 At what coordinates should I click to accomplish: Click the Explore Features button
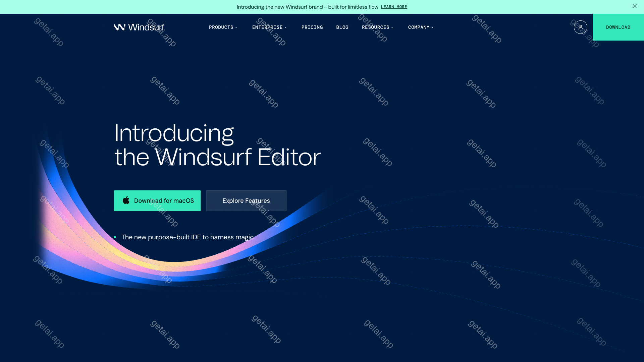click(246, 201)
